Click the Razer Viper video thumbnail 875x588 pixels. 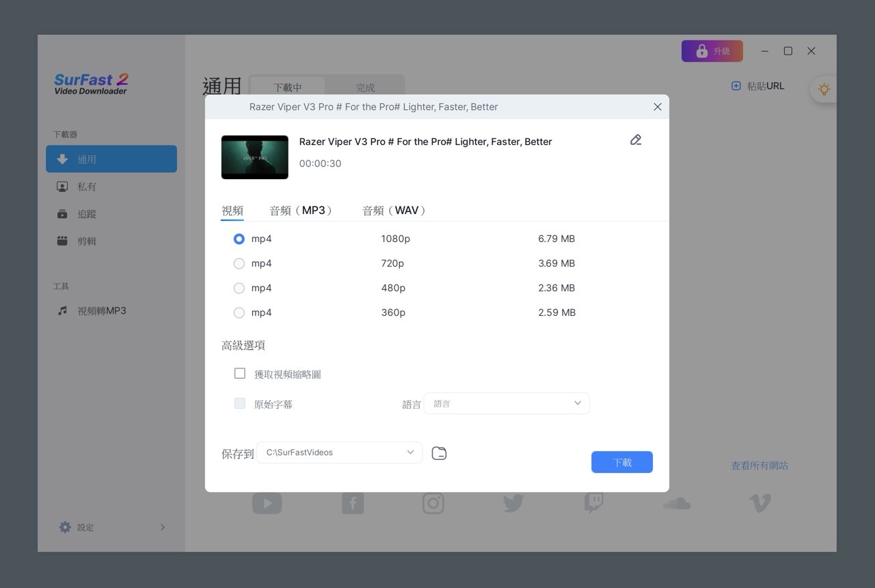[255, 157]
